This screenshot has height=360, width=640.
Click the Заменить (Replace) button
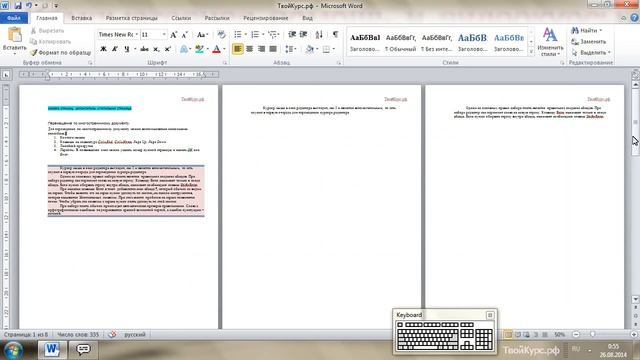click(589, 42)
